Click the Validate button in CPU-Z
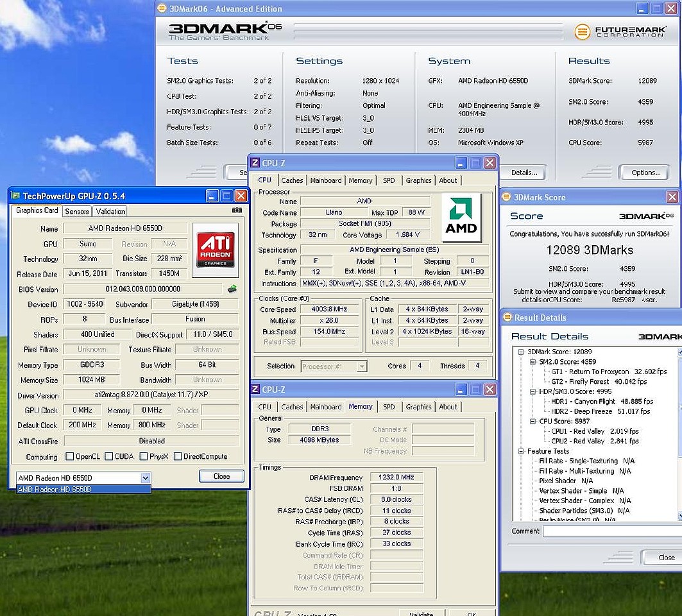Viewport: 682px width, 616px height. 422,613
